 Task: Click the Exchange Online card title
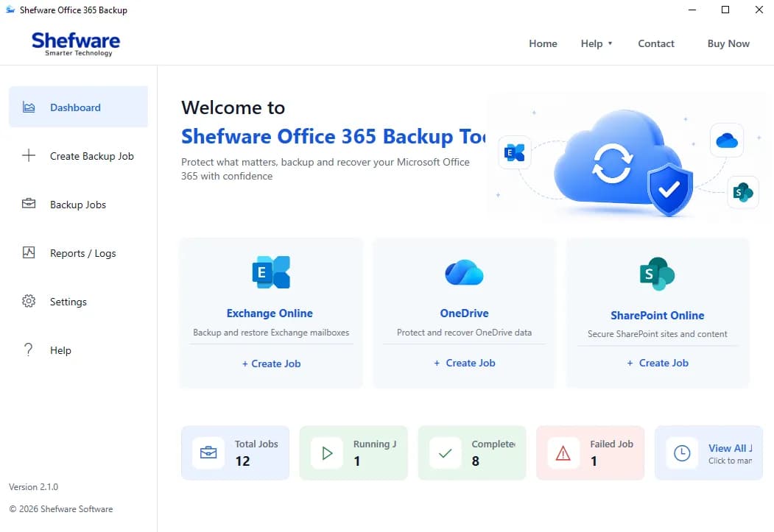tap(270, 313)
